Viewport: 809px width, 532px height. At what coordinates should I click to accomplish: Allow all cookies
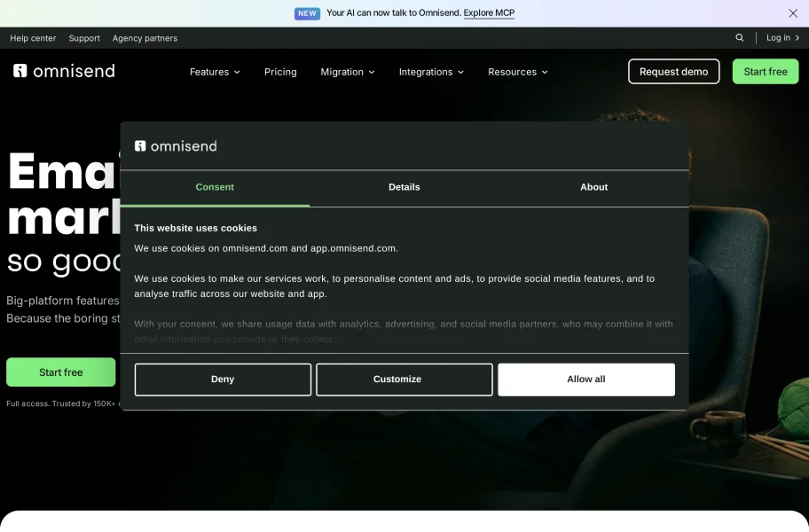586,379
